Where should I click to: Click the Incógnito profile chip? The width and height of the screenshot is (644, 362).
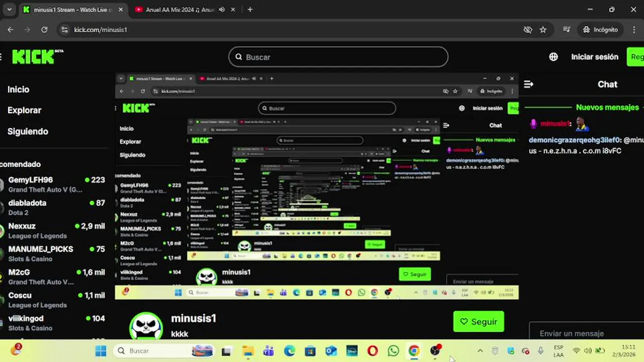(x=600, y=30)
